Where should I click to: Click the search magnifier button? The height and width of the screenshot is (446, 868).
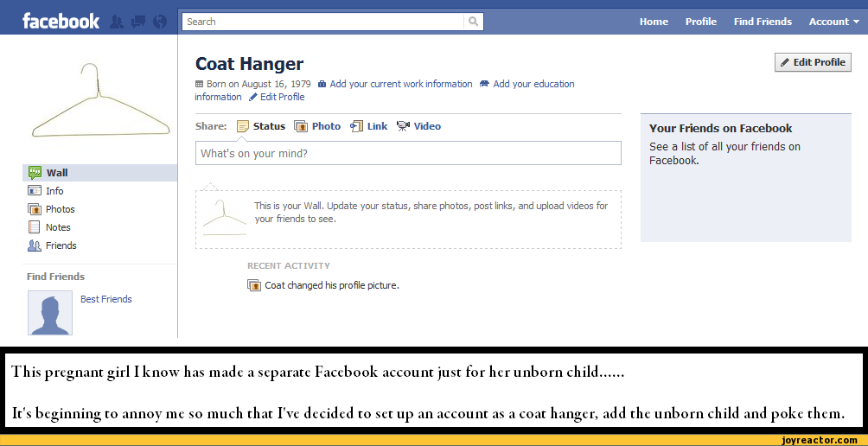473,22
